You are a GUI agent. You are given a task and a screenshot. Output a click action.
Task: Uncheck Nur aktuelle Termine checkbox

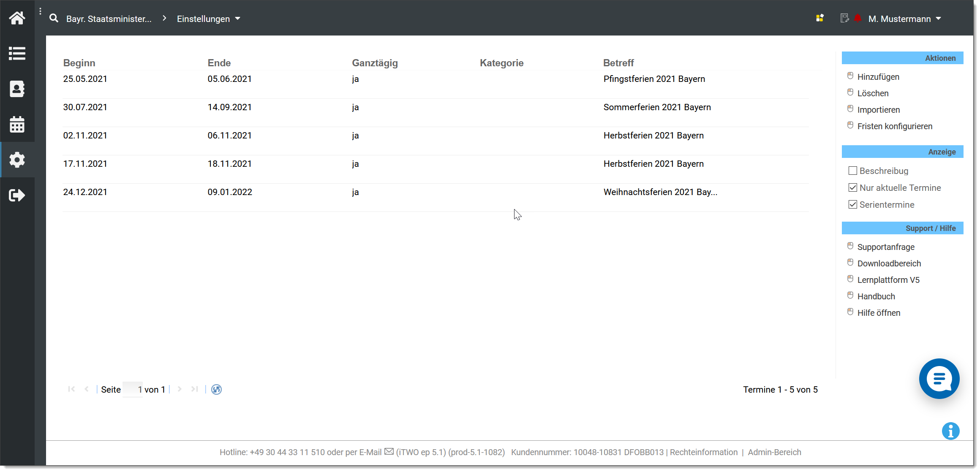(x=852, y=188)
